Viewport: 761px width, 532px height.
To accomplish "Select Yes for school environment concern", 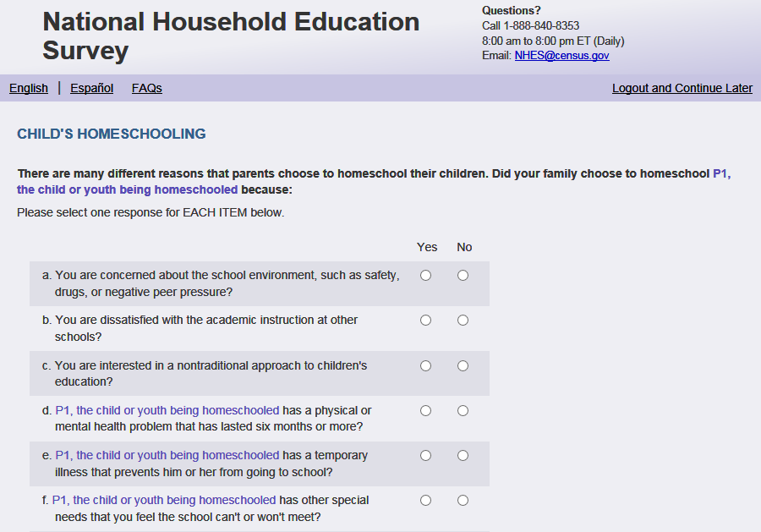I will (x=425, y=275).
